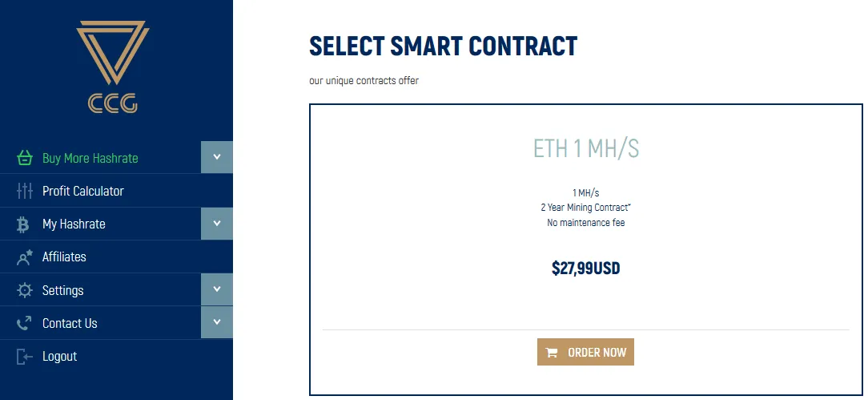Click the Settings gear icon

[24, 290]
